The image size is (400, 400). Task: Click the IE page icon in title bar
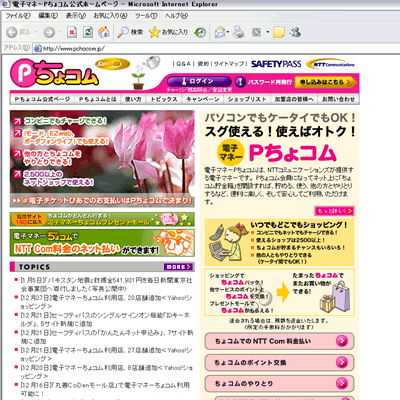[x=6, y=4]
